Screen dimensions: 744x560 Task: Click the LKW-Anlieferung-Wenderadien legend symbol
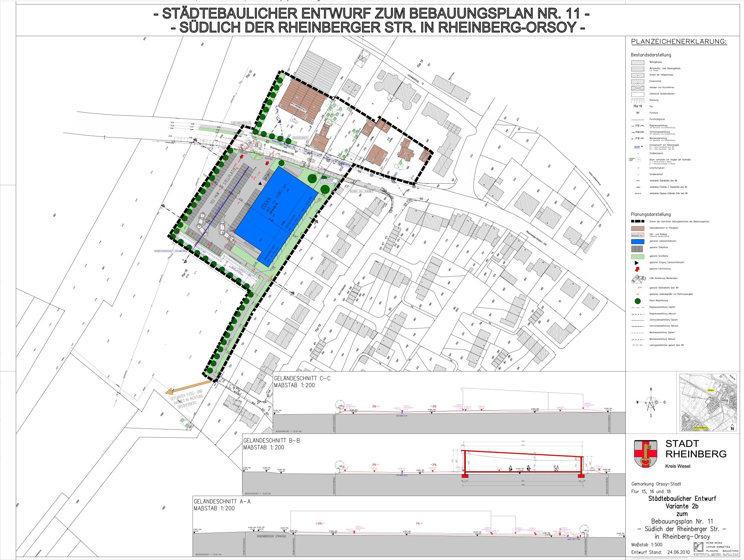tap(638, 279)
